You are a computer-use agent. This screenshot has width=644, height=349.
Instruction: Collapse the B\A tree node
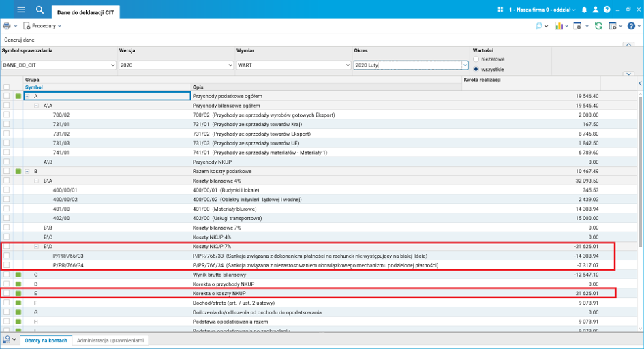point(37,181)
